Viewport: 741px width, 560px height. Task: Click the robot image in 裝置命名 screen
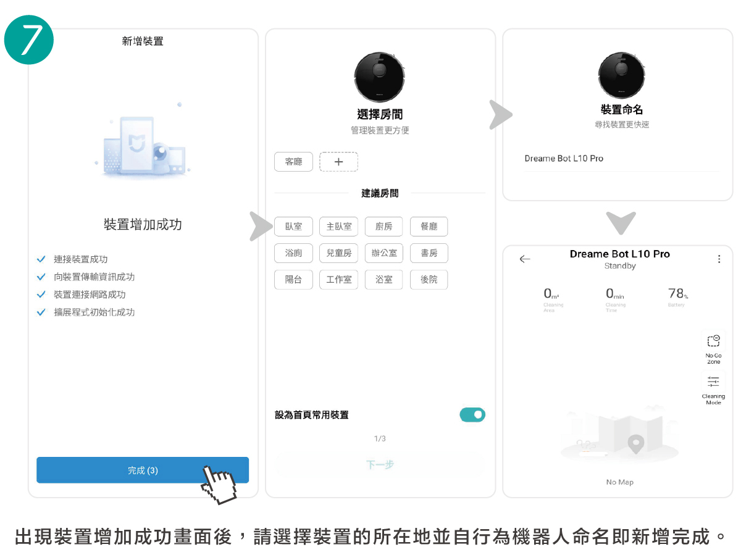(x=622, y=75)
